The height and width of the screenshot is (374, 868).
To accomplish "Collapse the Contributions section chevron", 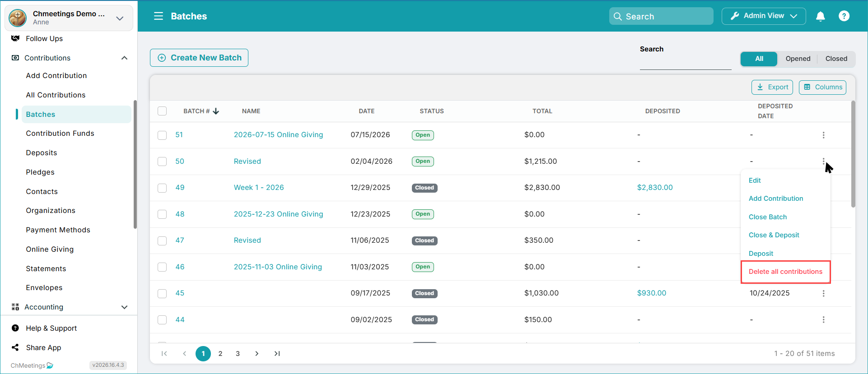I will (x=125, y=58).
